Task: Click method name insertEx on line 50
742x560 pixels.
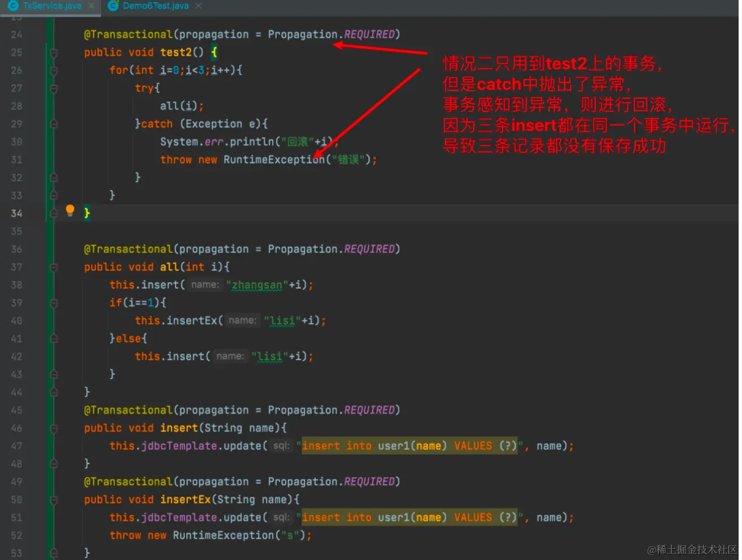Action: (x=185, y=500)
